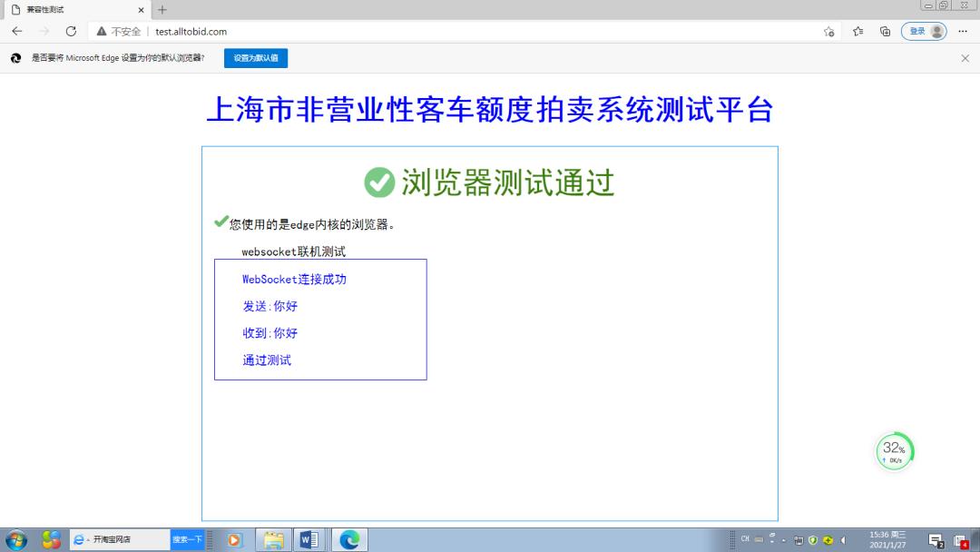Click the 不安全 security warning icon

click(101, 31)
